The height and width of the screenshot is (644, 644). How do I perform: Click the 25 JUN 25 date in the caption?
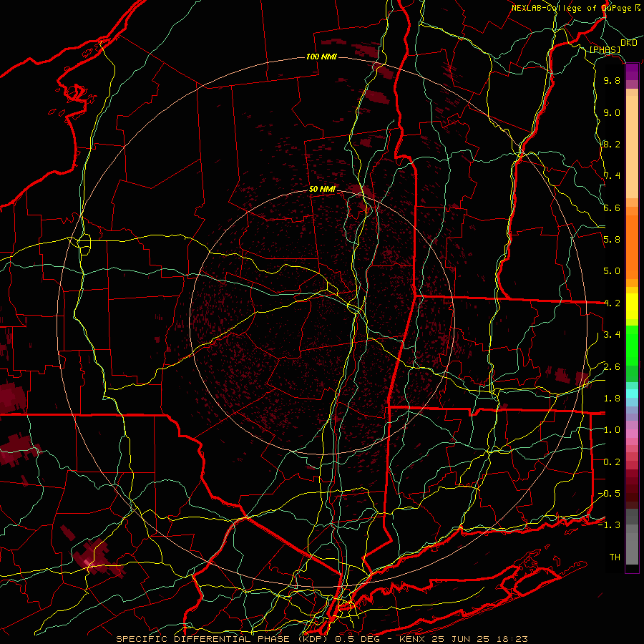459,639
